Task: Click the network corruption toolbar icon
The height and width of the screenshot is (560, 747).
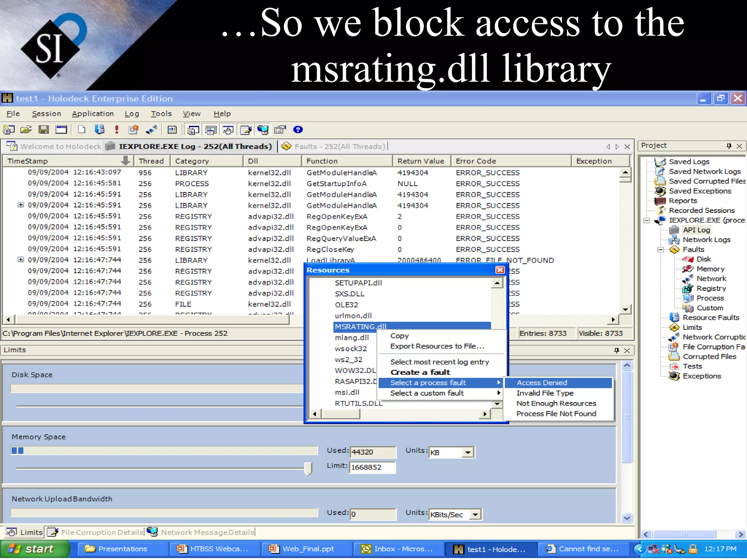Action: [151, 129]
